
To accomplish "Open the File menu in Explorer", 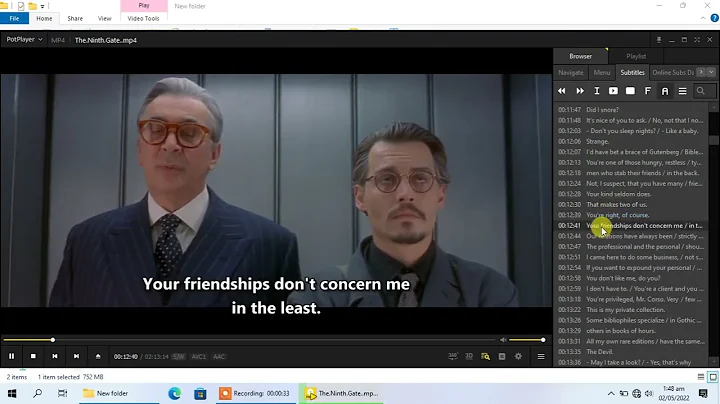I will (14, 18).
